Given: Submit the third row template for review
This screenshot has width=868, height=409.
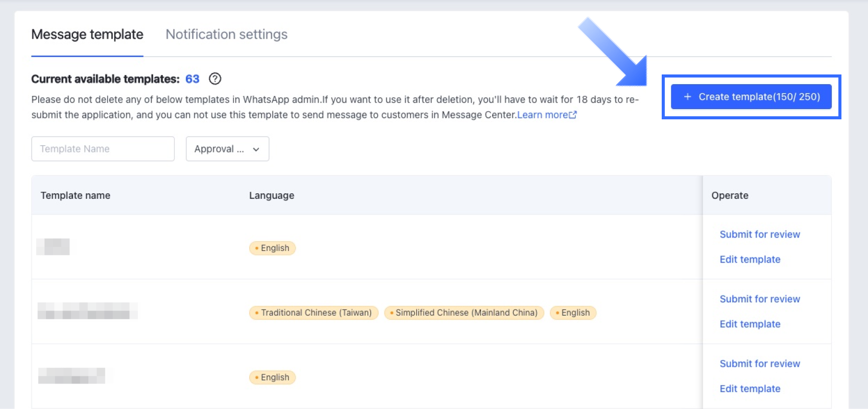Looking at the screenshot, I should [x=760, y=364].
